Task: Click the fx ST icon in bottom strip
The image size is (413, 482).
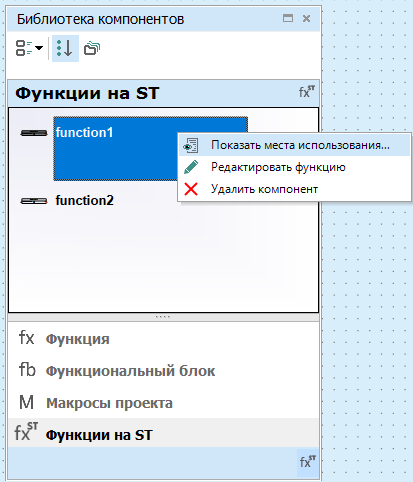Action: (x=307, y=461)
